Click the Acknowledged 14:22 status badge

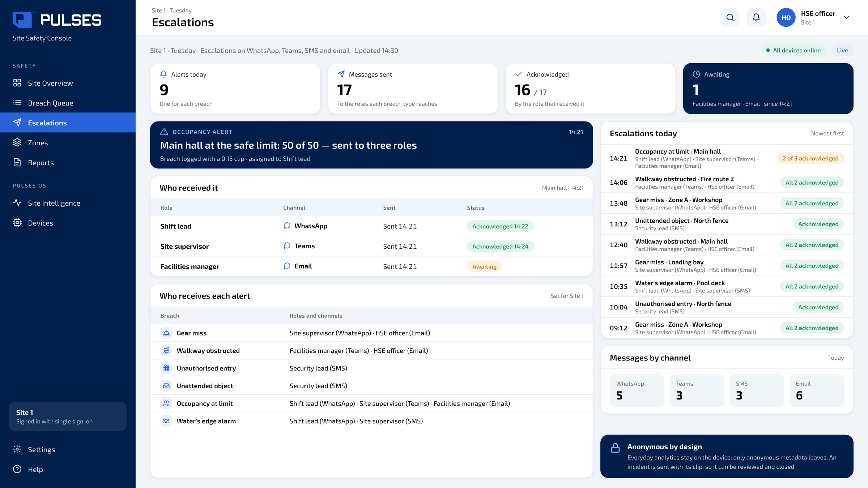[500, 226]
